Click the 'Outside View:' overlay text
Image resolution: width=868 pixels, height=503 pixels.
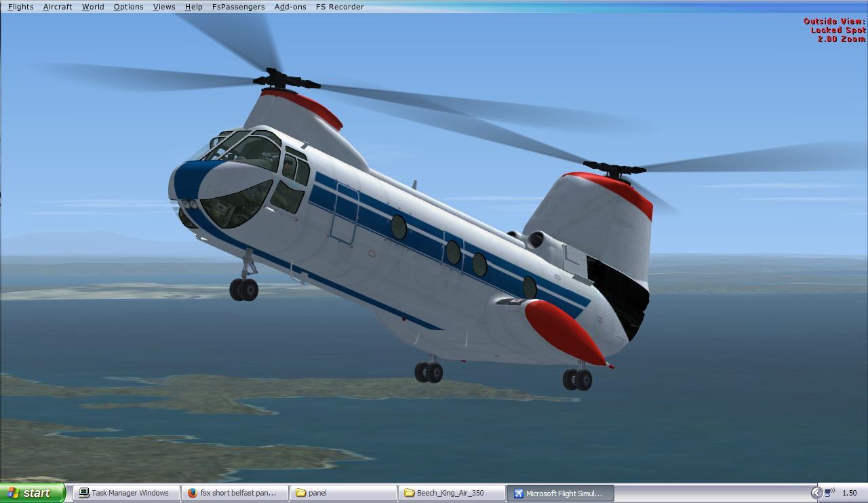pyautogui.click(x=834, y=22)
